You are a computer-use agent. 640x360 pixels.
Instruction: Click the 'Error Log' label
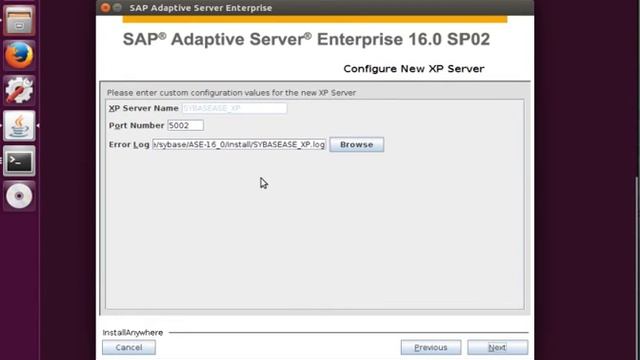coord(129,144)
